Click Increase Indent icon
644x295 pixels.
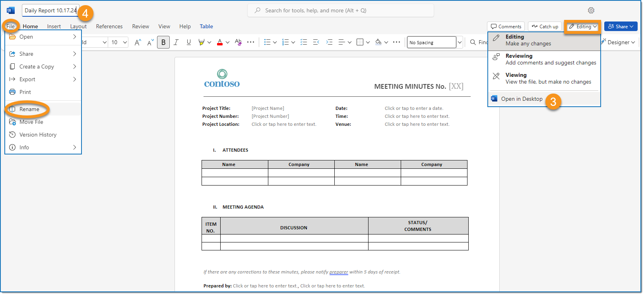point(329,42)
